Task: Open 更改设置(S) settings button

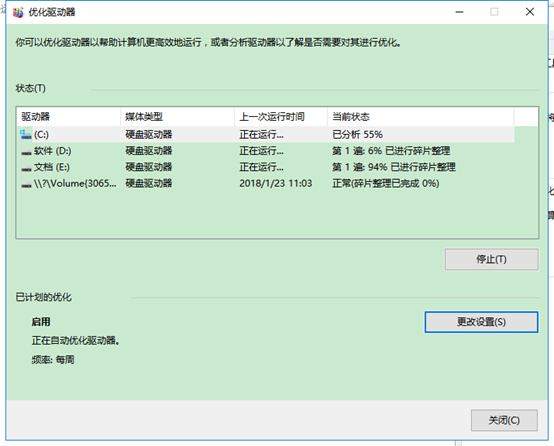Action: (x=481, y=322)
